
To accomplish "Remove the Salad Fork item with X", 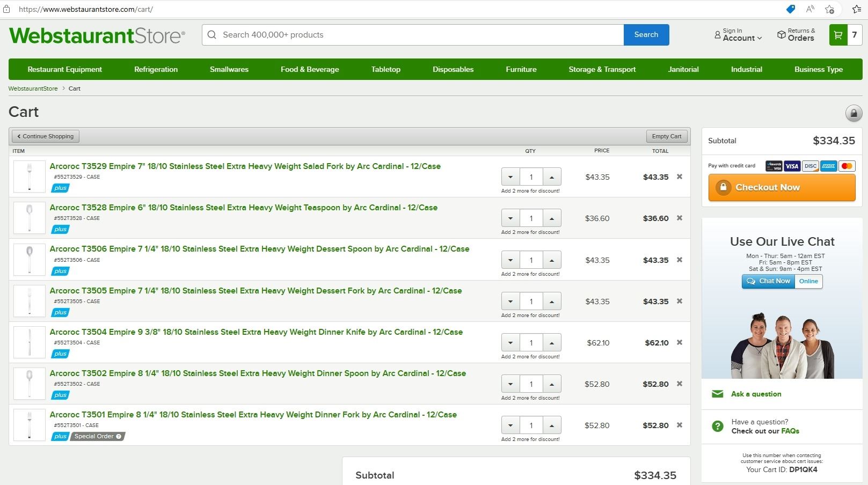I will (x=680, y=177).
